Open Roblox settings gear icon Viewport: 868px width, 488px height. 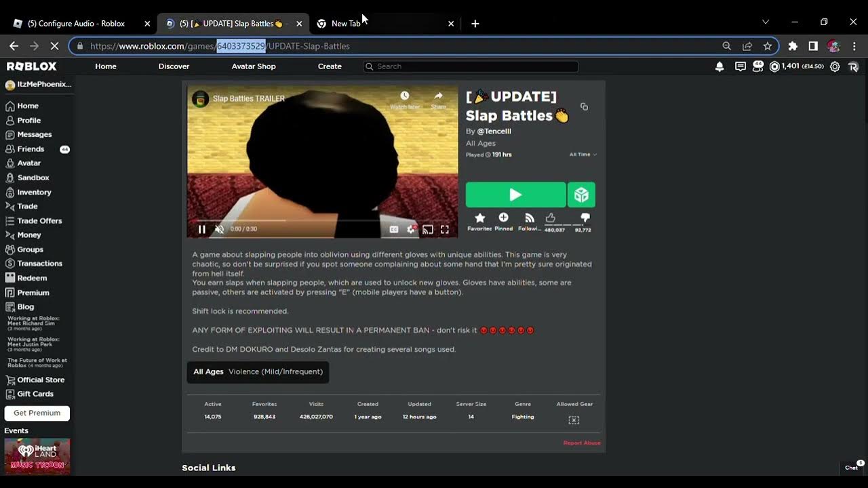(x=835, y=66)
